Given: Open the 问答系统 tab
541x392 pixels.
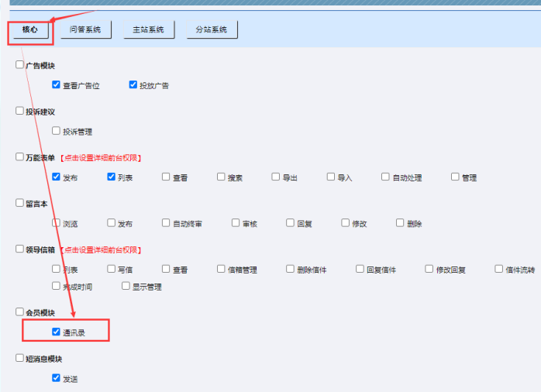Looking at the screenshot, I should pos(86,29).
